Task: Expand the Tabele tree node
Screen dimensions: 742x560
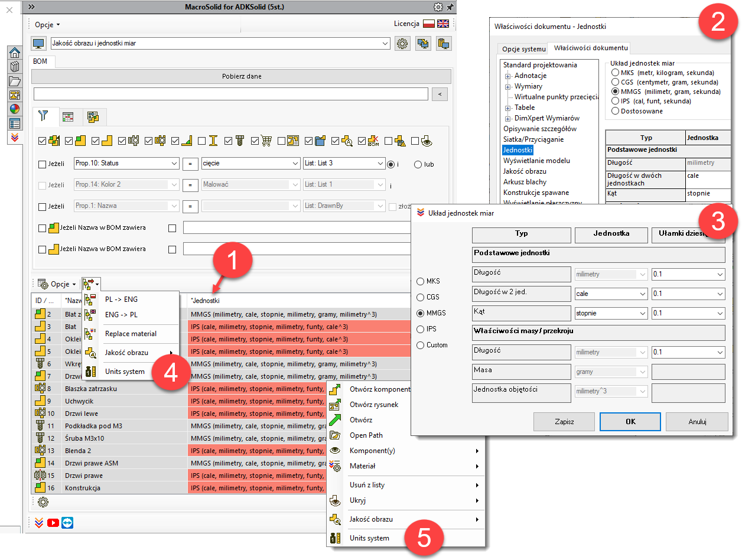Action: click(507, 108)
